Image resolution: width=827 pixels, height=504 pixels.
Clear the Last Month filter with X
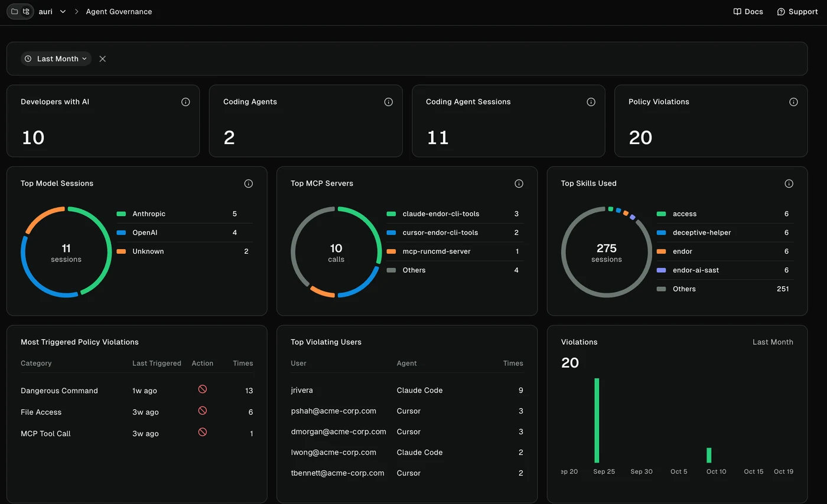pyautogui.click(x=103, y=59)
